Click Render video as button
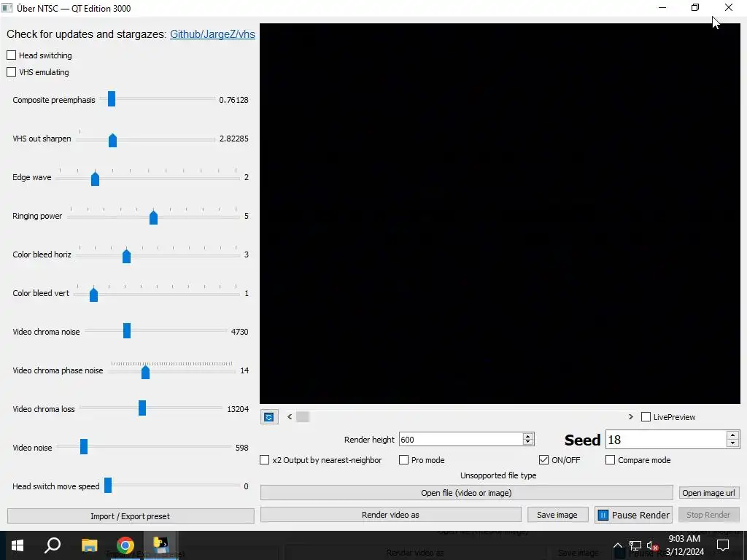The width and height of the screenshot is (747, 560). (x=391, y=515)
